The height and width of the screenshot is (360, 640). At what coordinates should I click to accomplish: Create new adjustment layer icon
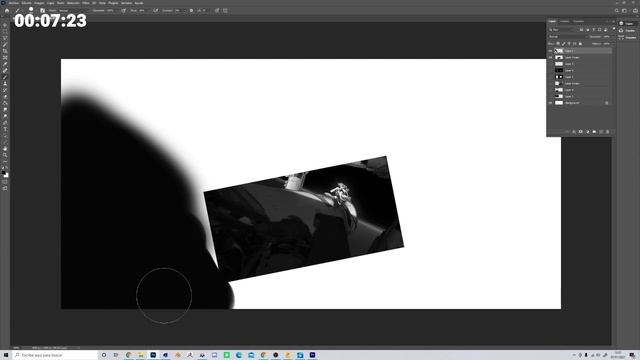588,132
